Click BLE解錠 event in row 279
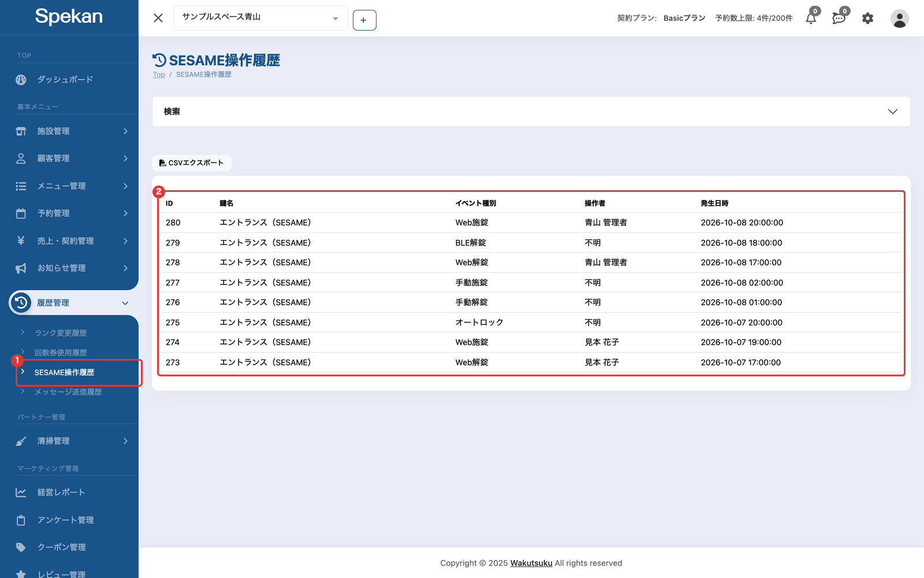Image resolution: width=924 pixels, height=578 pixels. click(471, 243)
